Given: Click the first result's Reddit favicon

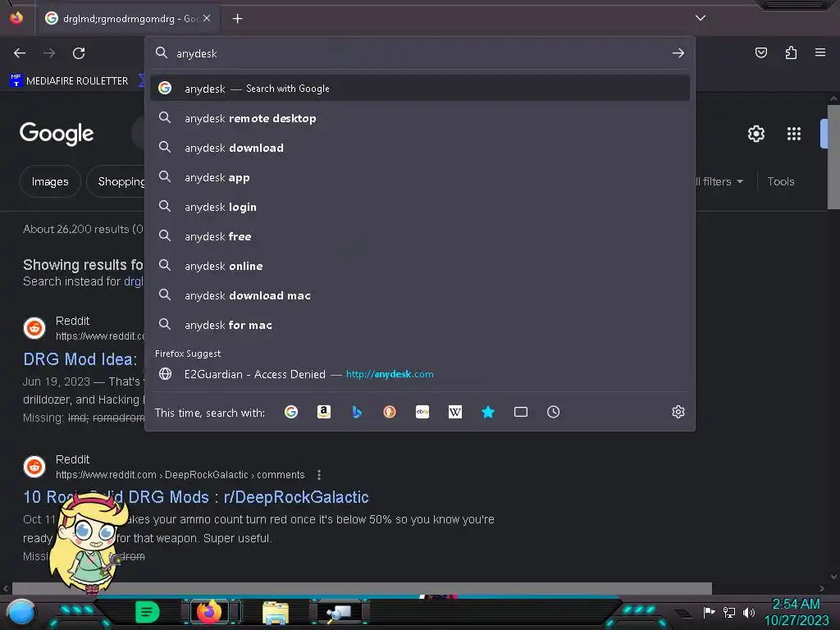Looking at the screenshot, I should pos(34,328).
